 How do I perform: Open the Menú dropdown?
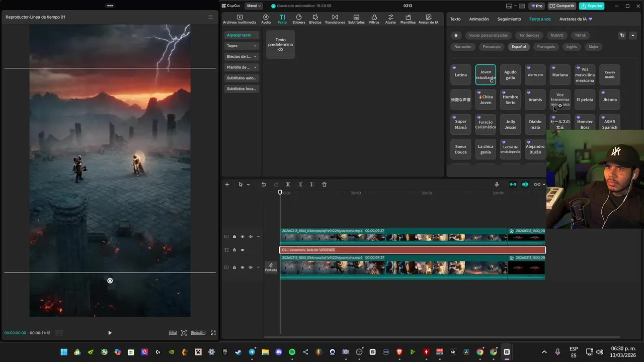pos(253,6)
